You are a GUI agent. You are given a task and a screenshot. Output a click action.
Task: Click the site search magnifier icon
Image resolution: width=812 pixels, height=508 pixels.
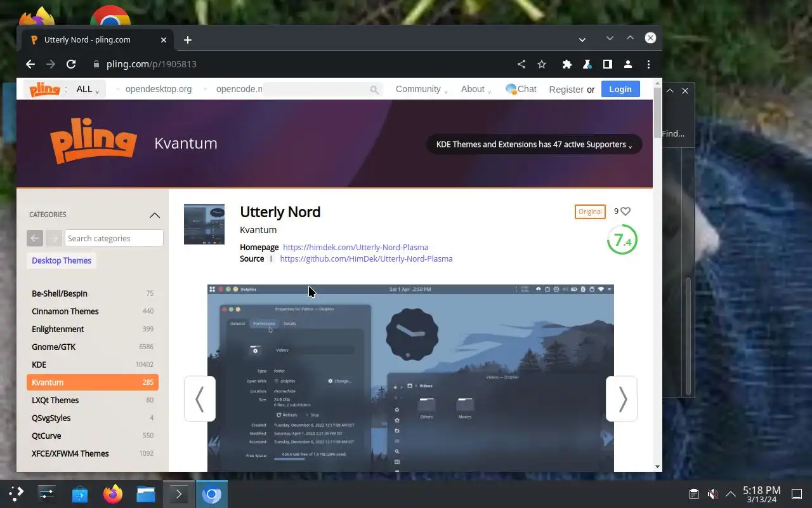point(374,90)
